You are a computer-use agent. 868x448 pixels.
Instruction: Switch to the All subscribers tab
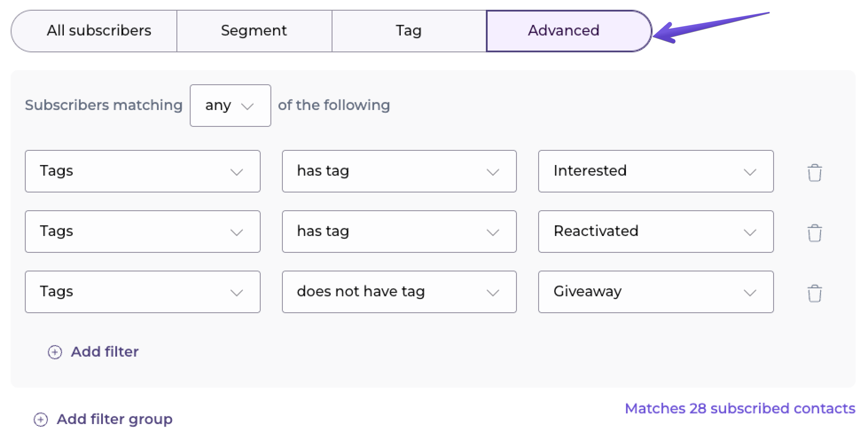click(x=99, y=31)
